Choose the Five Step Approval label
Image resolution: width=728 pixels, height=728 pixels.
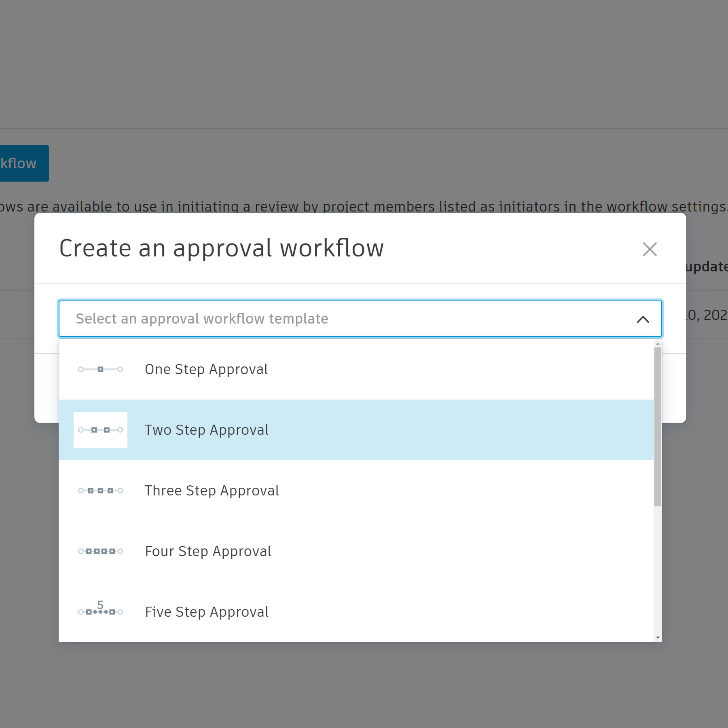pos(207,612)
